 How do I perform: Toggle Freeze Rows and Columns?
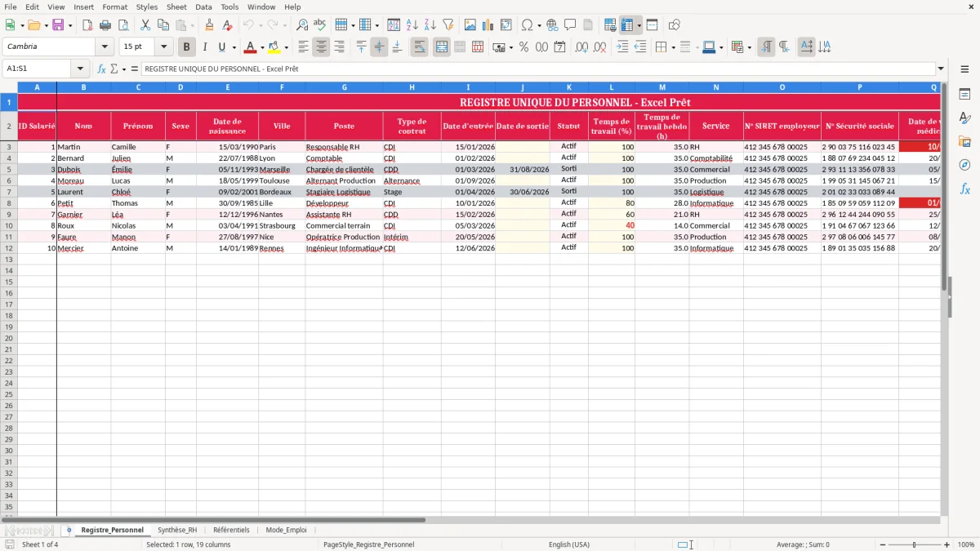click(x=627, y=25)
